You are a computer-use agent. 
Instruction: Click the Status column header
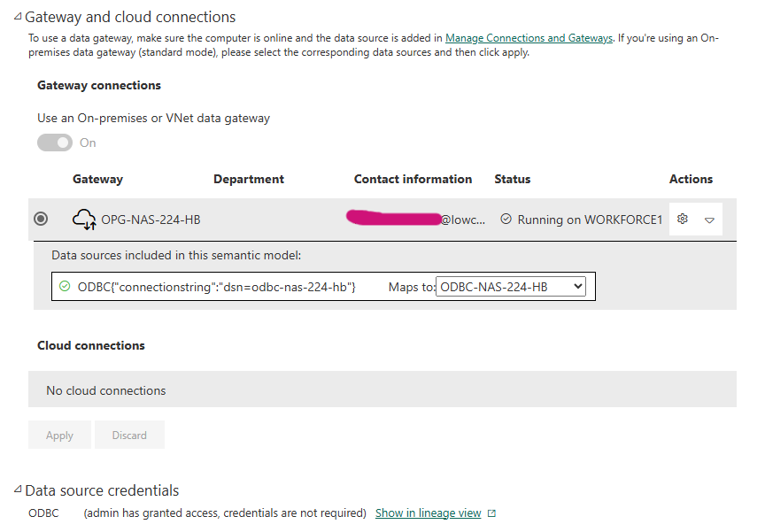pyautogui.click(x=512, y=179)
